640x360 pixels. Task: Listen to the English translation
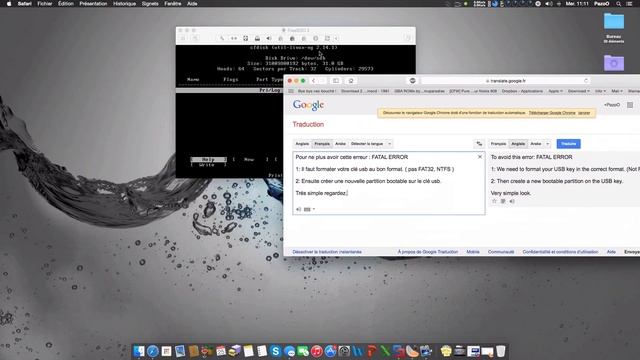[512, 201]
